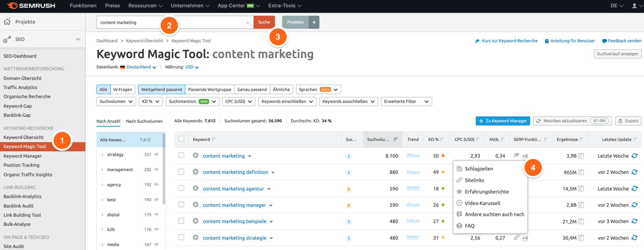Add content marketing keyword via plus icon
This screenshot has width=644, height=250.
196,155
